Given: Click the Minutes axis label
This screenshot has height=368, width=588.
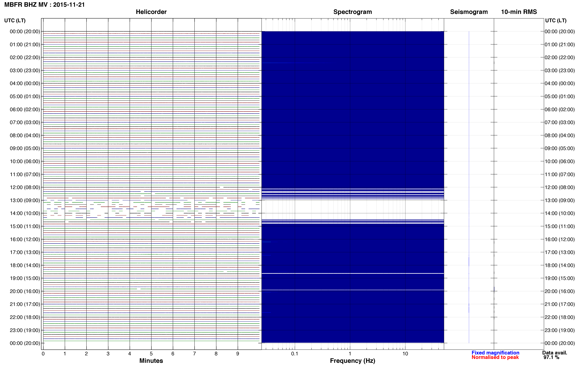Looking at the screenshot, I should tap(151, 361).
